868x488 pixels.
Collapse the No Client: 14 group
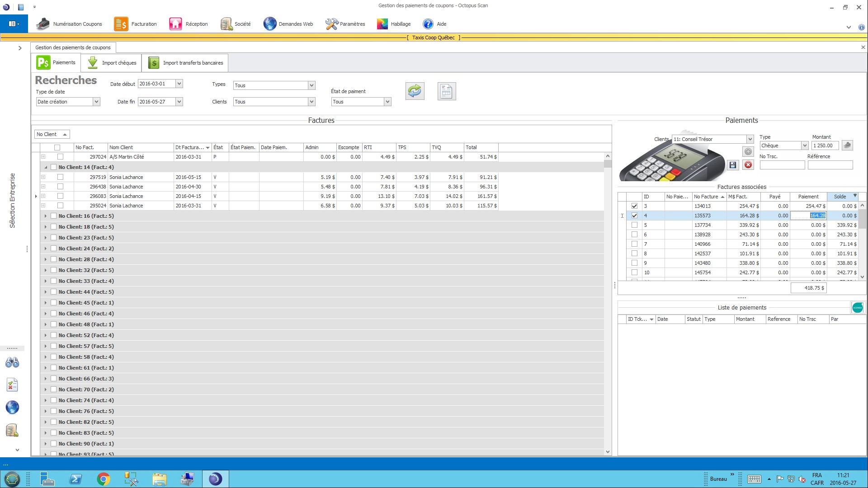(x=46, y=167)
